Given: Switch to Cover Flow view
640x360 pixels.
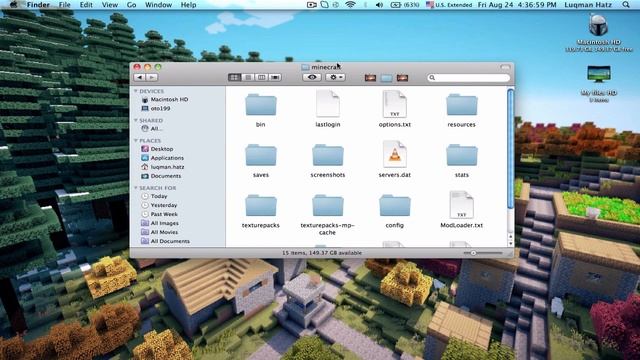Looking at the screenshot, I should pos(275,77).
